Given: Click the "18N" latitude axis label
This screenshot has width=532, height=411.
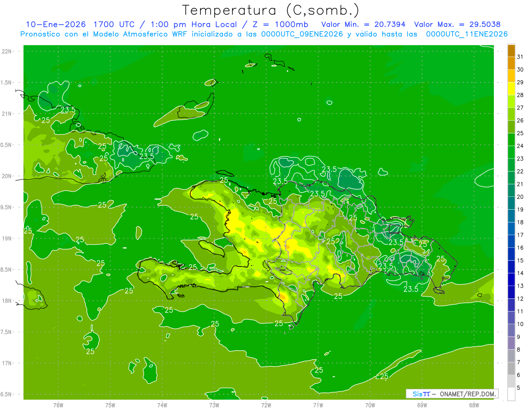Looking at the screenshot, I should pos(6,301).
